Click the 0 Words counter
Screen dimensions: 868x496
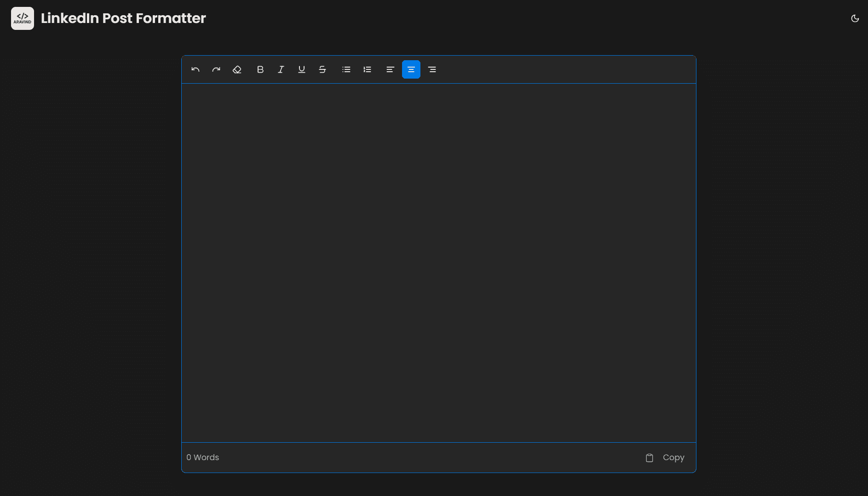[203, 457]
